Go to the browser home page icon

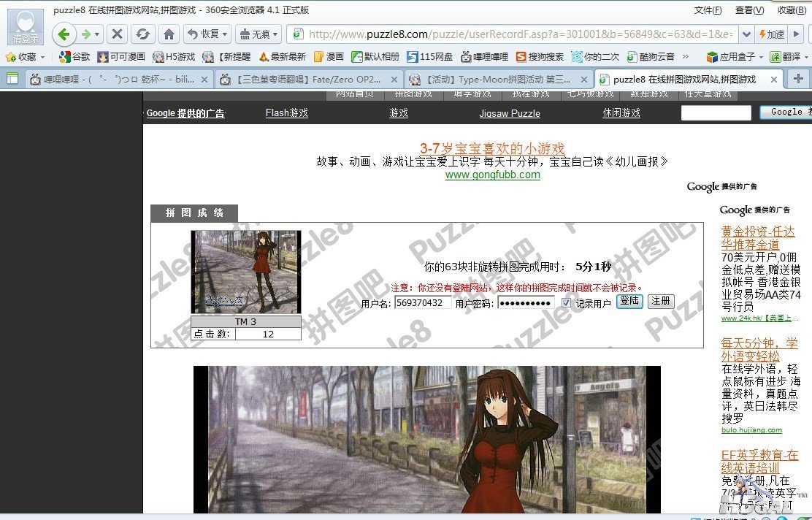click(169, 34)
